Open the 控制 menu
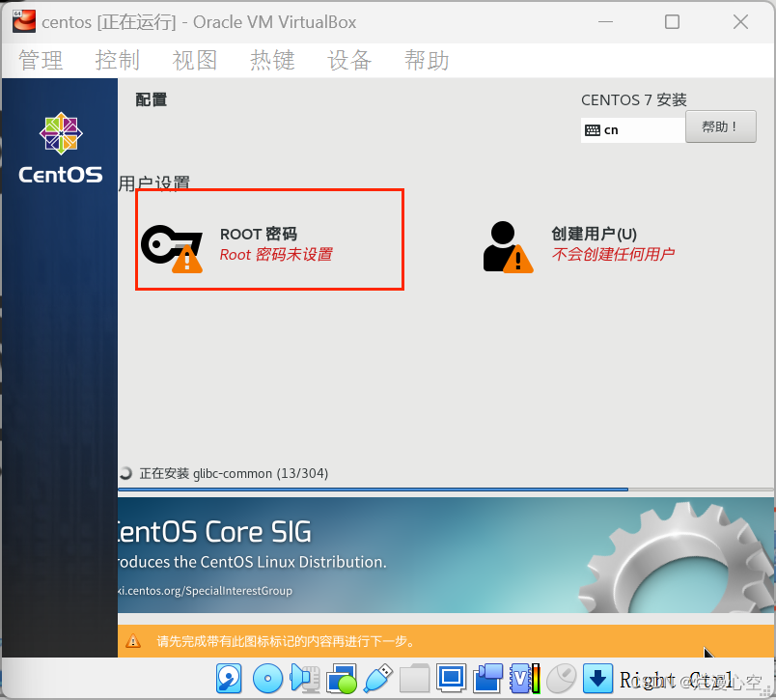776x700 pixels. click(x=118, y=61)
